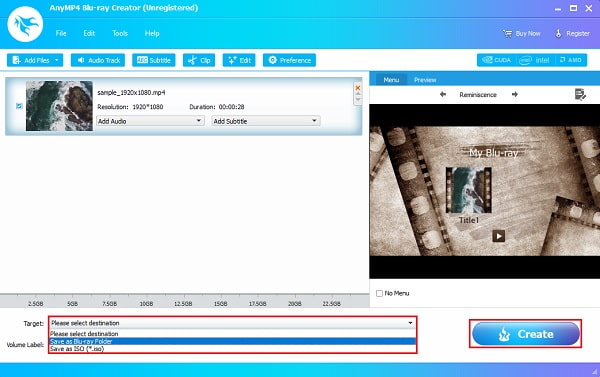Go to previous menu template arrow
This screenshot has height=377, width=600.
[443, 94]
